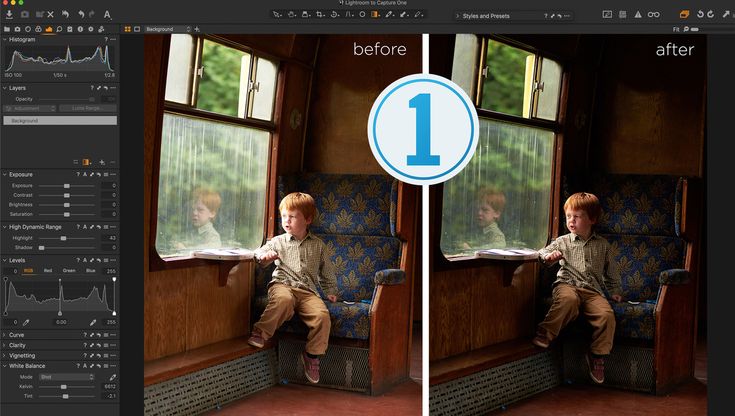Viewport: 735px width, 416px height.
Task: Select the Background layer row
Action: pyautogui.click(x=60, y=121)
